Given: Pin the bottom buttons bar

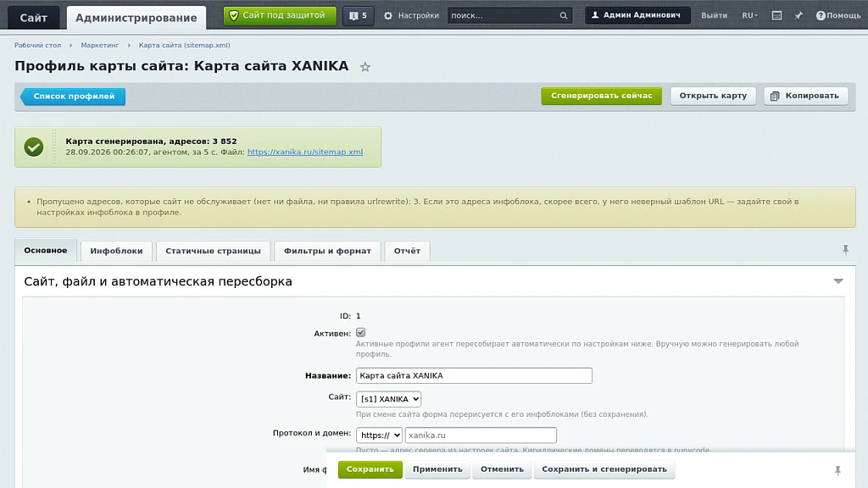Looking at the screenshot, I should tap(837, 470).
